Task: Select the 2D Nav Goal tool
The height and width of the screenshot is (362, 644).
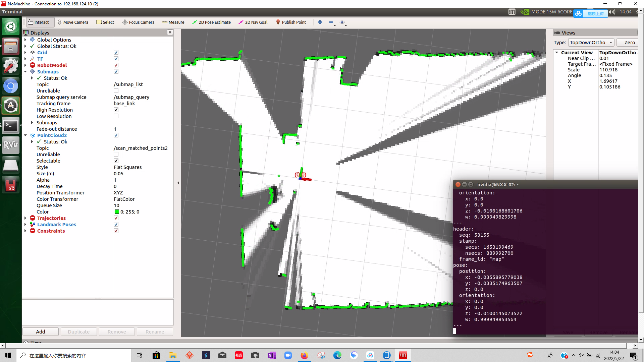Action: point(253,22)
